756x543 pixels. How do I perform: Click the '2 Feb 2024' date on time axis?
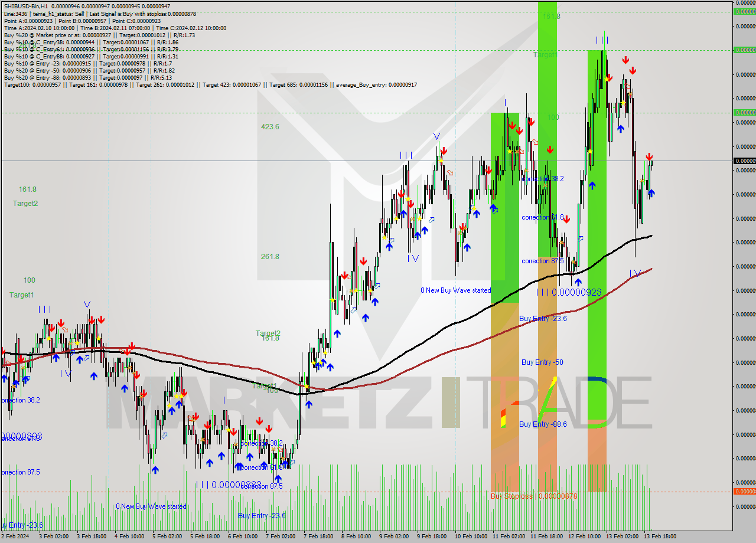[x=15, y=537]
